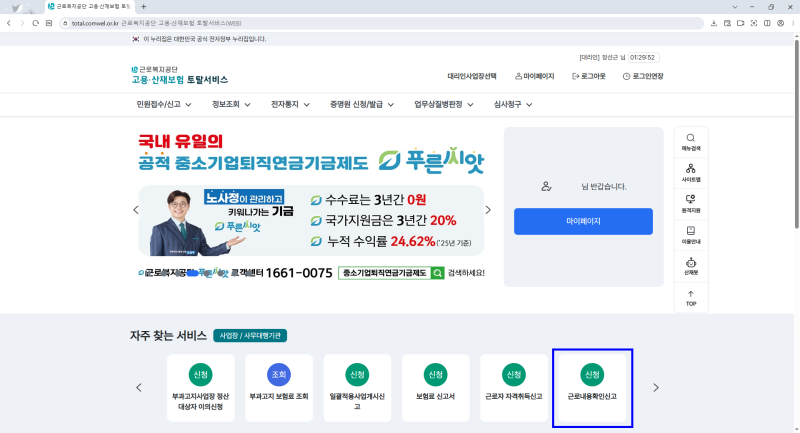Click 대리인사업장선택 in the header
This screenshot has height=433, width=800.
pos(472,76)
